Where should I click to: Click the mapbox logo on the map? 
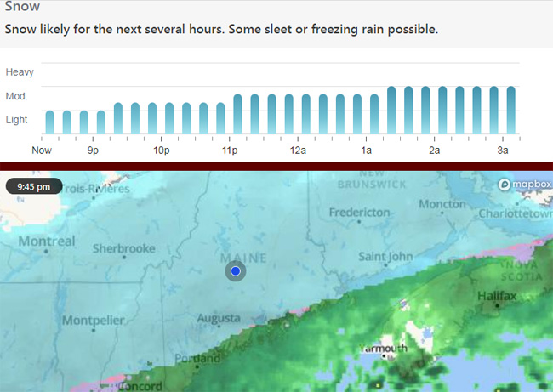tap(525, 184)
